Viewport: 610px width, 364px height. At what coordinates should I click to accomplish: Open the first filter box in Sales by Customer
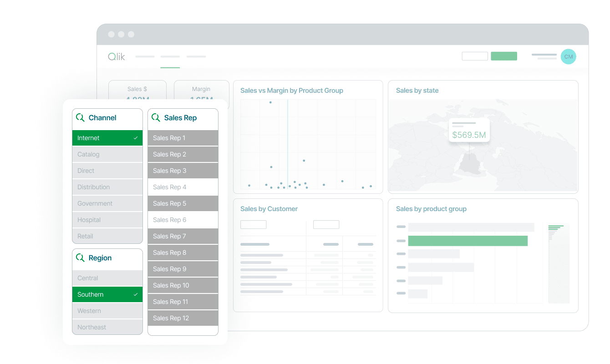pyautogui.click(x=254, y=224)
